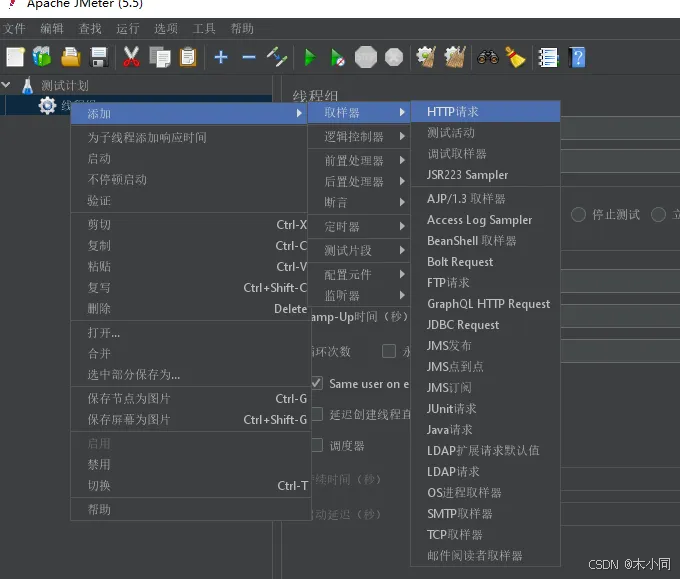This screenshot has height=579, width=680.
Task: Choose BeanShell 取样器 entry
Action: [x=485, y=241]
